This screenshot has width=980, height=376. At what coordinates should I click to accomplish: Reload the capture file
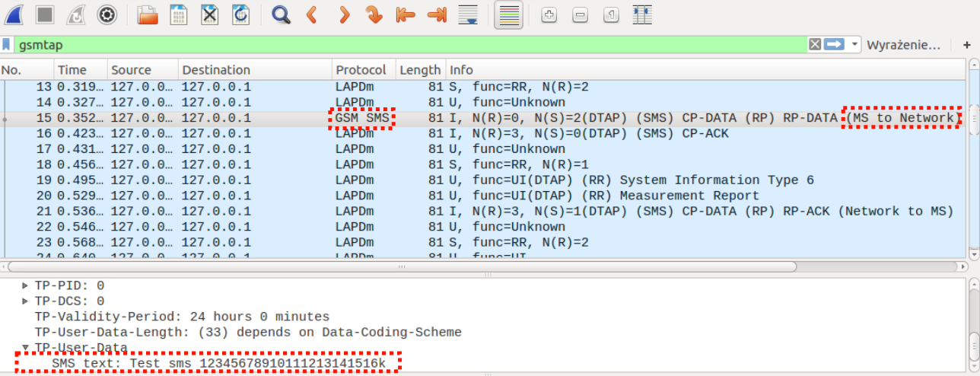tap(240, 14)
